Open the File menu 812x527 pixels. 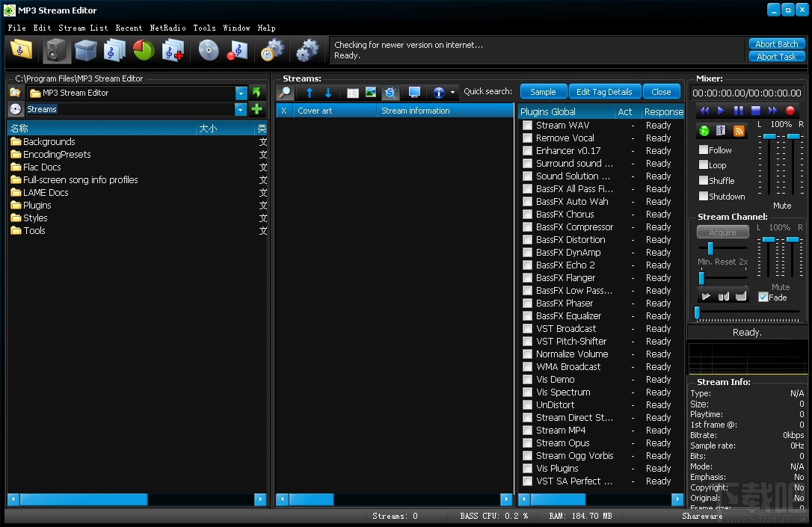click(16, 28)
